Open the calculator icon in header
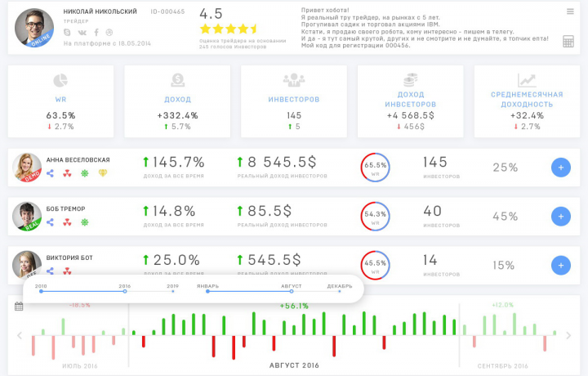This screenshot has width=588, height=376. [x=568, y=41]
